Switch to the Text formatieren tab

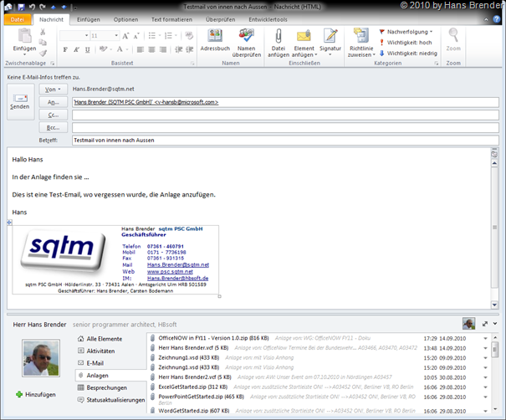pyautogui.click(x=171, y=18)
